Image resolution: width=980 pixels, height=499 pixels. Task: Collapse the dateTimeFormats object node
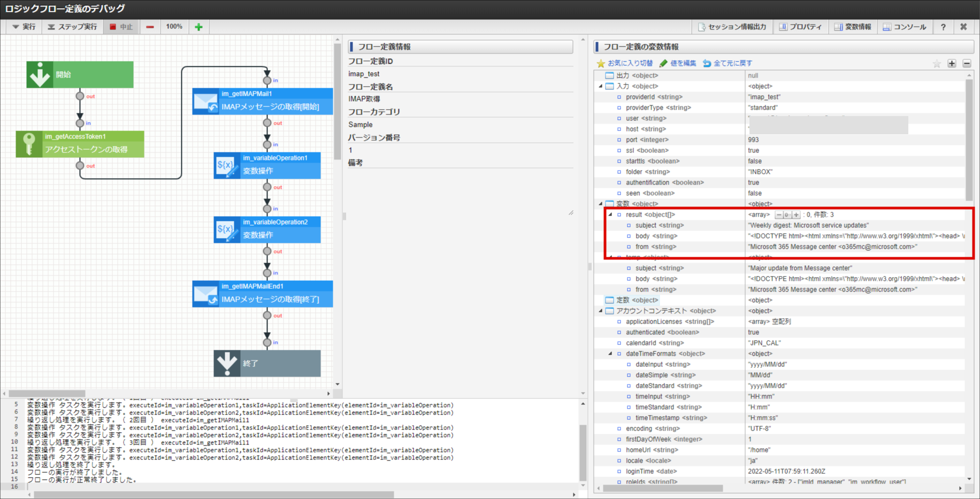610,354
